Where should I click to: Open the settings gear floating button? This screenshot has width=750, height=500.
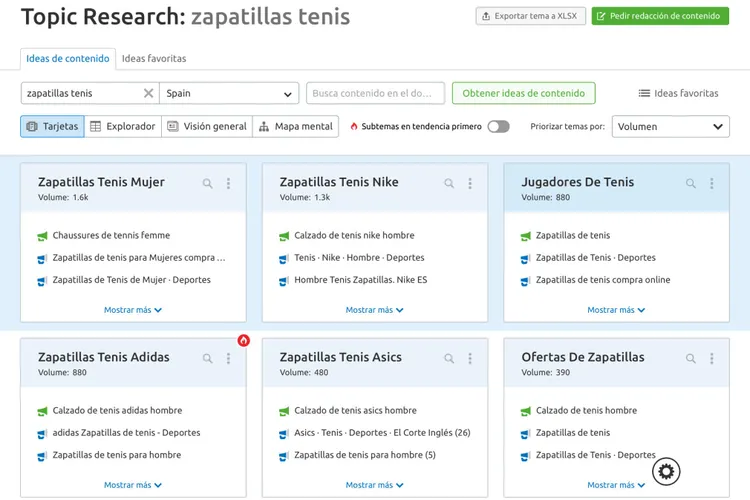point(666,471)
